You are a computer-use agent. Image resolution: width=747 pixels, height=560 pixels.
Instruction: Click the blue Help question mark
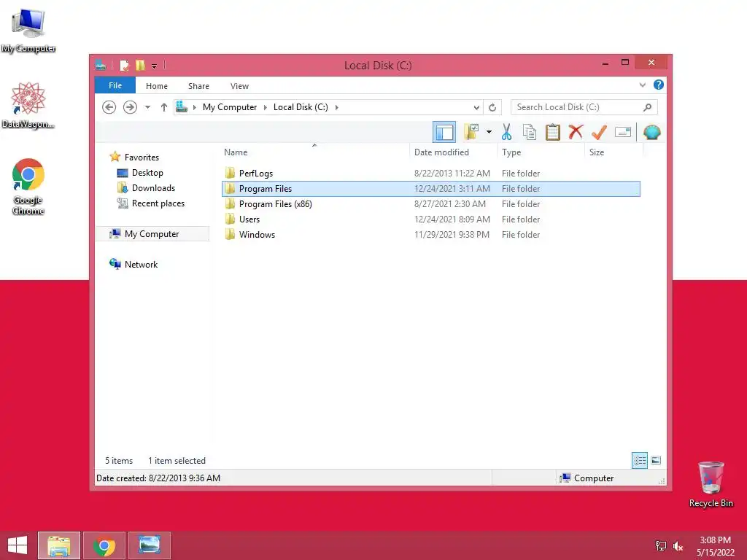pos(659,85)
